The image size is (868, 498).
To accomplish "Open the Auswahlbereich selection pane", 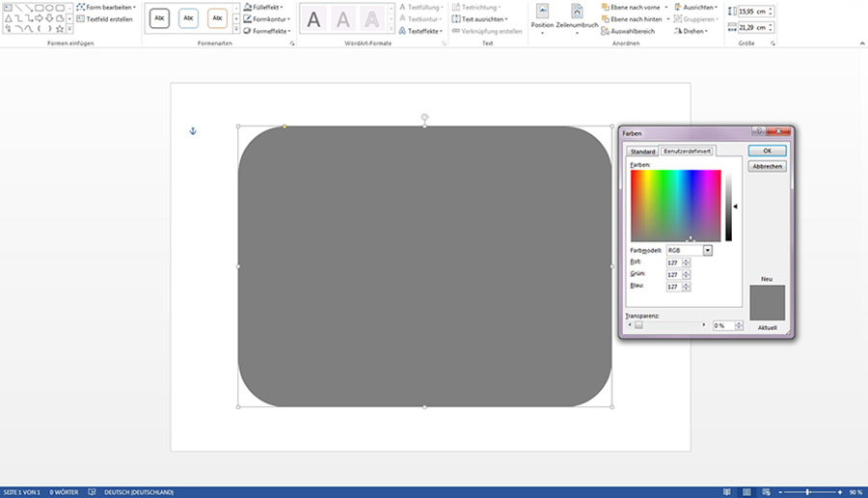I will [631, 31].
